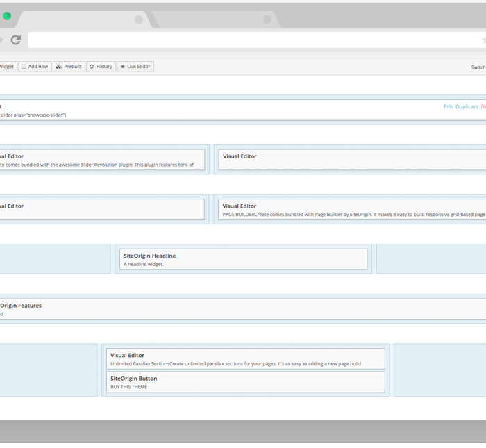This screenshot has width=486, height=448.
Task: Click the Add Row columns icon
Action: click(24, 67)
